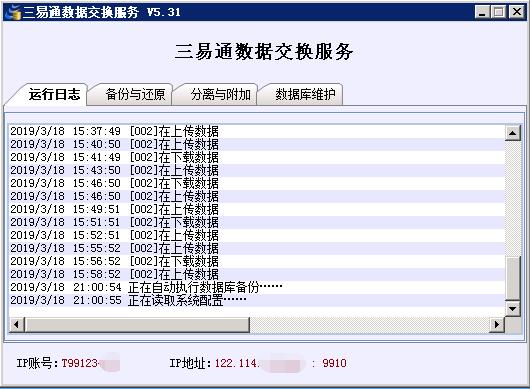530x389 pixels.
Task: Select log entry 15:46:50 在上传数据
Action: pyautogui.click(x=257, y=196)
